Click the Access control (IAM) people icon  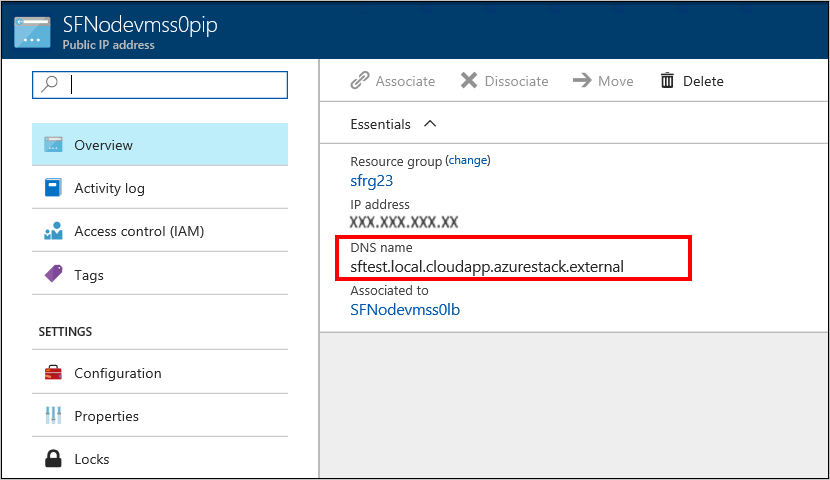pos(53,231)
